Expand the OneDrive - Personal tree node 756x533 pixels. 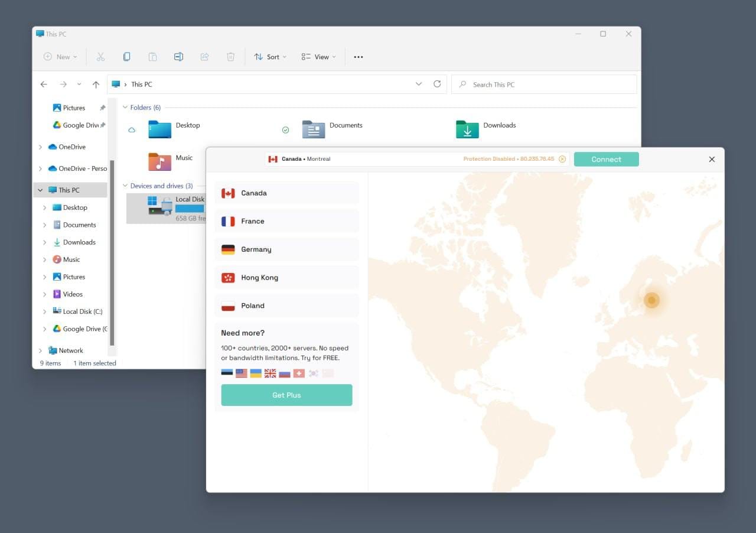40,168
